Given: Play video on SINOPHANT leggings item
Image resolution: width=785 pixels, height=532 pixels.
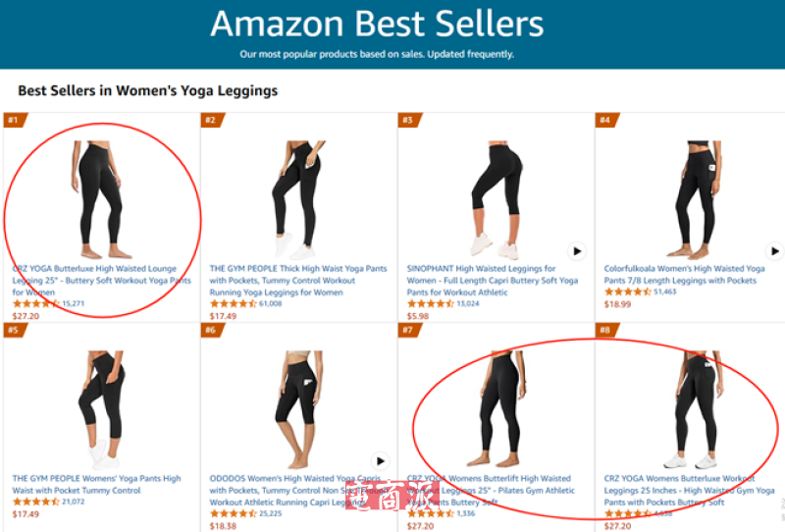Looking at the screenshot, I should click(577, 251).
